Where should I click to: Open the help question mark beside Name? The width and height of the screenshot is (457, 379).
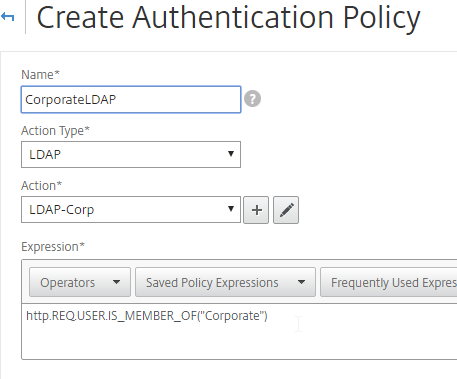[x=252, y=99]
